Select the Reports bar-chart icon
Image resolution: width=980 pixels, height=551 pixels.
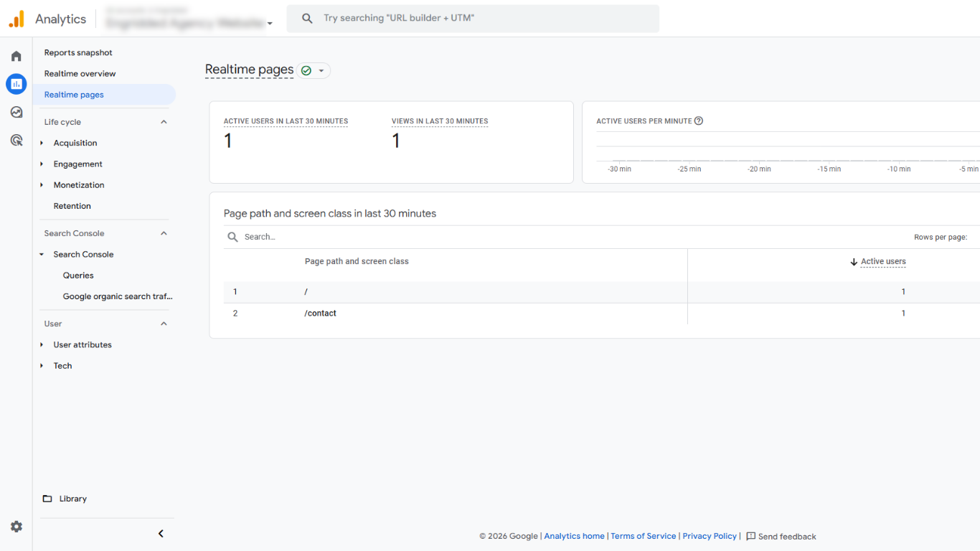pos(16,84)
